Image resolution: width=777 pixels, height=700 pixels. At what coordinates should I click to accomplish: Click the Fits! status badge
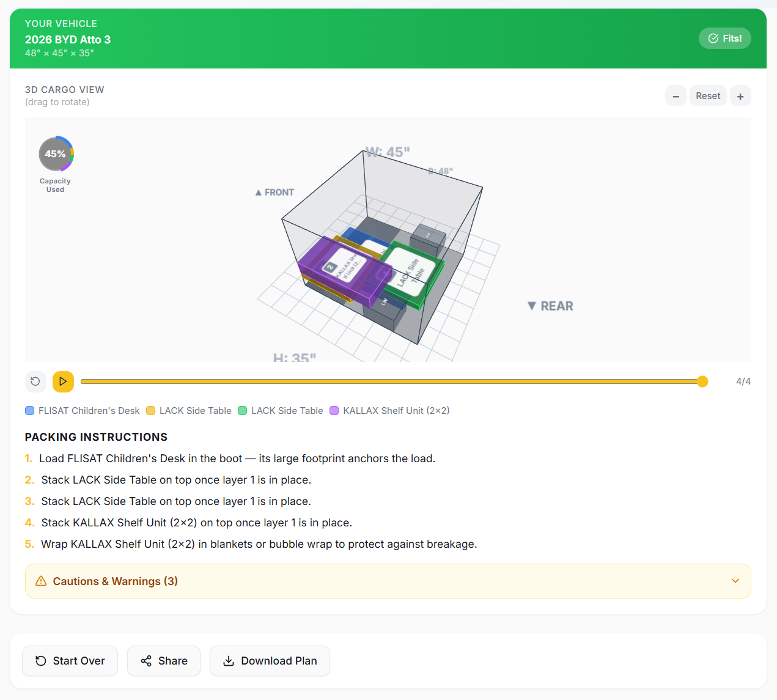724,39
